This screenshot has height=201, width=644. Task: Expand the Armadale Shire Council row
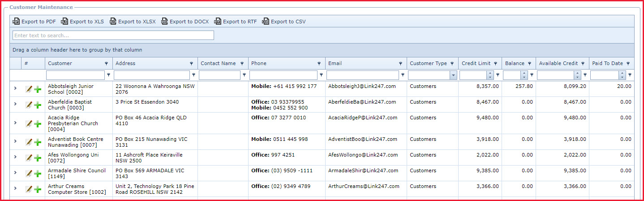pyautogui.click(x=15, y=173)
